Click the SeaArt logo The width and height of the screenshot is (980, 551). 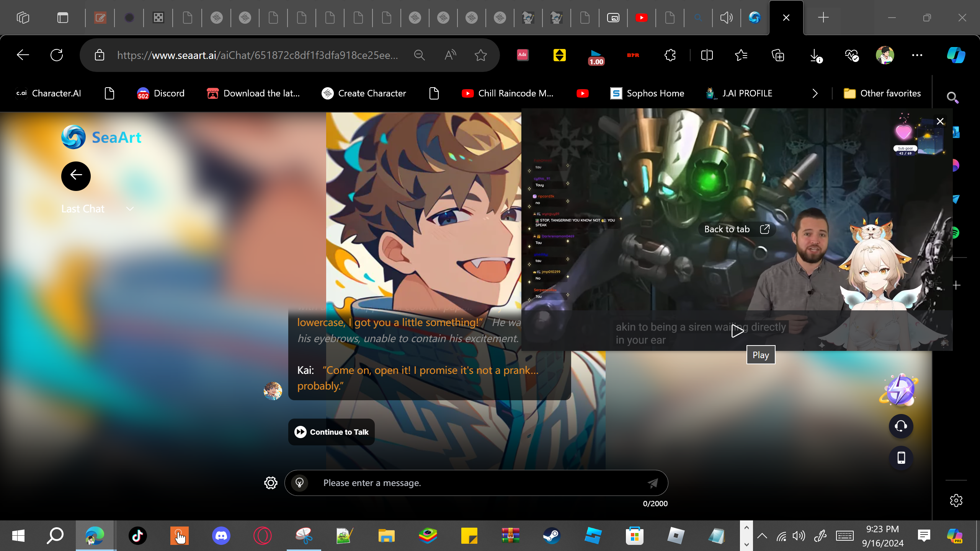click(101, 137)
